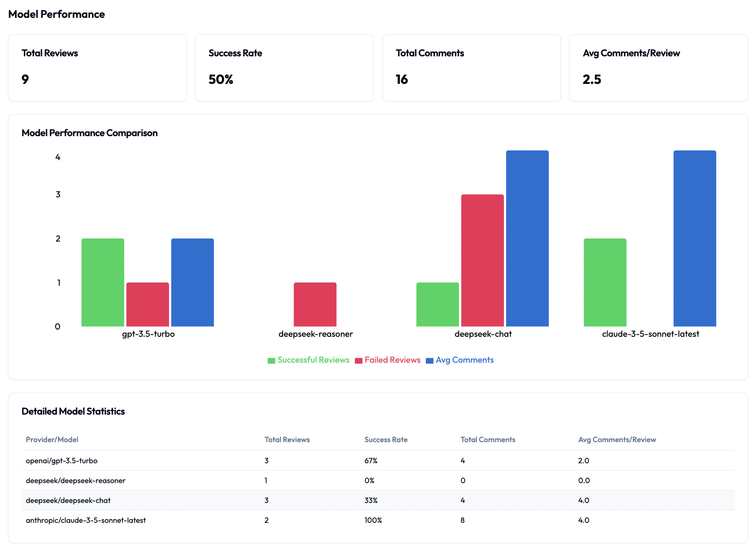
Task: Click the 67% success rate cell
Action: click(x=371, y=461)
